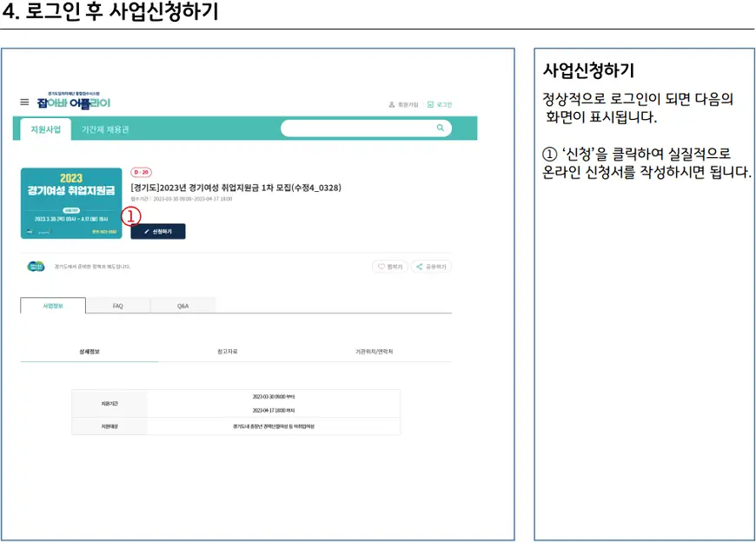Switch to 기간제 채용관 tab
Viewport: 756px width, 542px height.
click(104, 129)
